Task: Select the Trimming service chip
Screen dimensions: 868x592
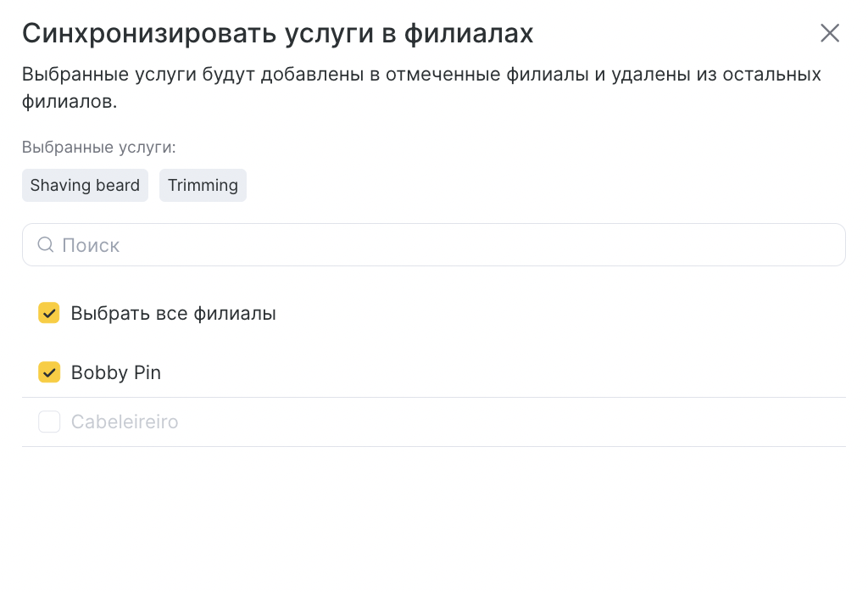Action: 203,185
